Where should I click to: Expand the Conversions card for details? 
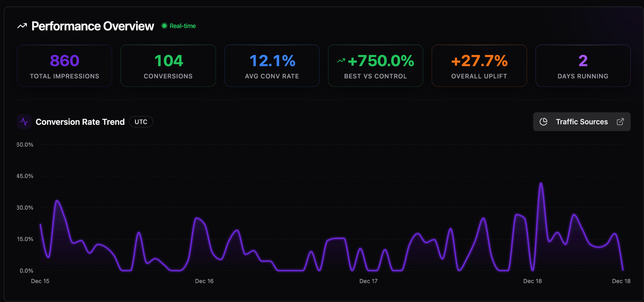tap(168, 66)
